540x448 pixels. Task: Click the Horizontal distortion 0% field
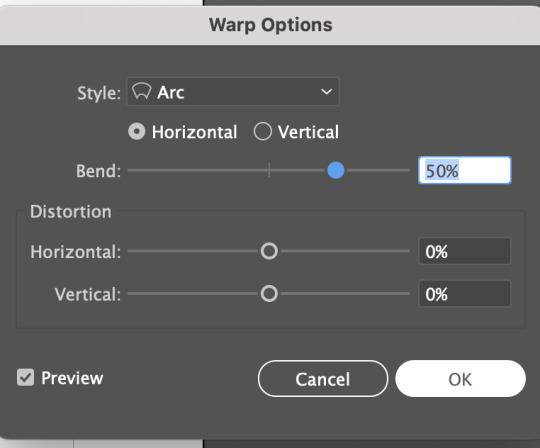click(465, 251)
